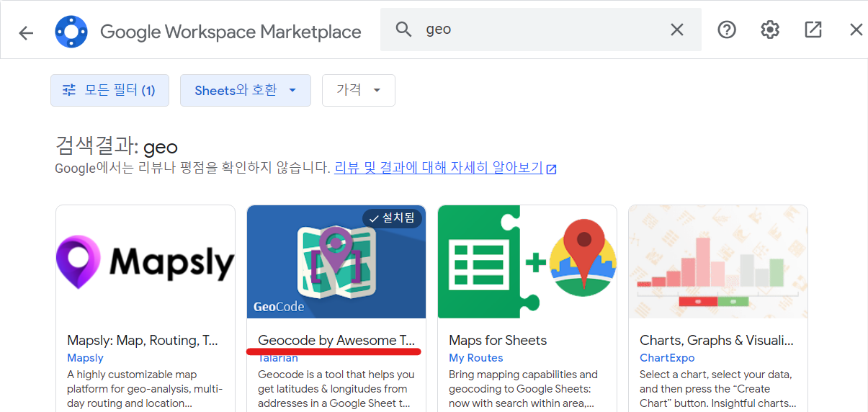Image resolution: width=868 pixels, height=412 pixels.
Task: Click the external link icon after 알아보기
Action: click(552, 169)
